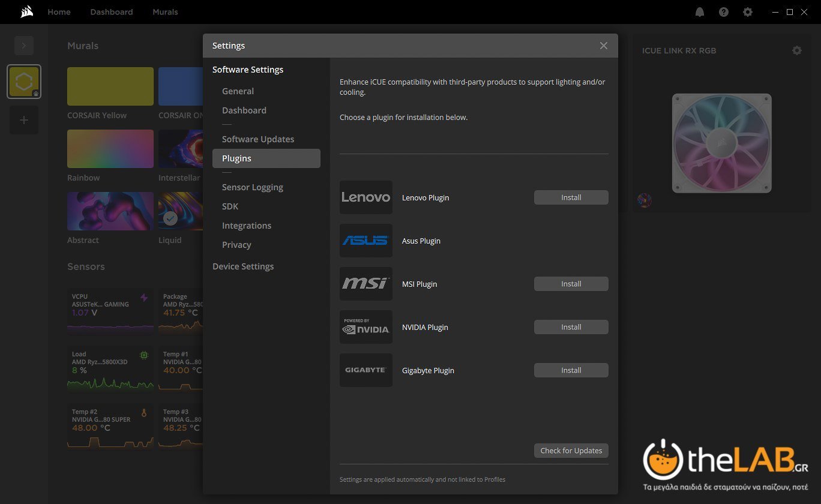Install the Gigabyte Plugin
This screenshot has height=504, width=821.
tap(571, 370)
